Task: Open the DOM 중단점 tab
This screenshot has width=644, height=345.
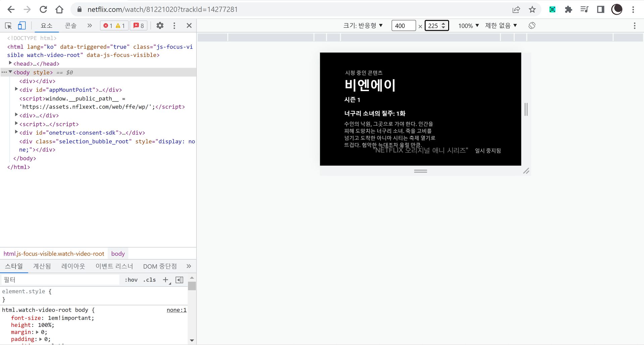Action: (160, 266)
